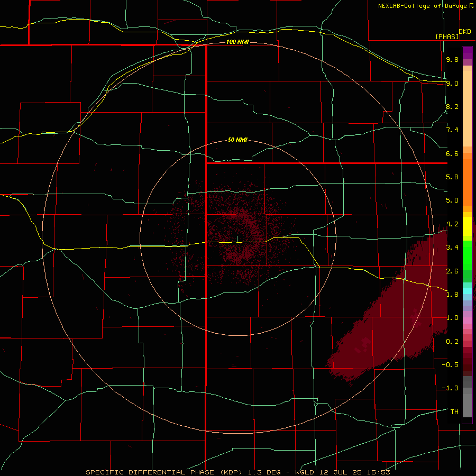
Task: Click the 3.4 scale value
Action: (452, 248)
